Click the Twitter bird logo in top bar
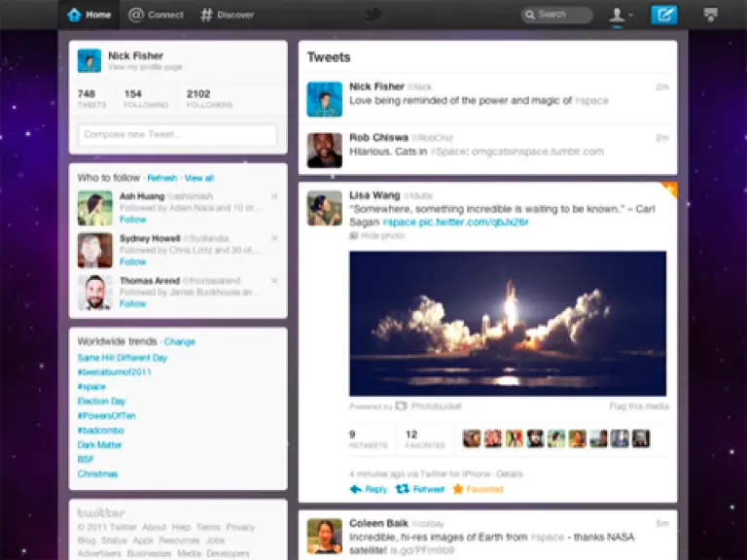 coord(373,15)
